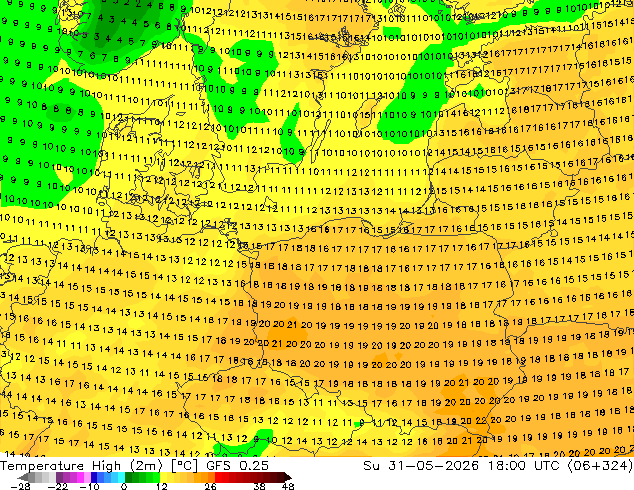The width and height of the screenshot is (634, 490).
Task: Click the '48' legend scale value
Action: pyautogui.click(x=288, y=486)
